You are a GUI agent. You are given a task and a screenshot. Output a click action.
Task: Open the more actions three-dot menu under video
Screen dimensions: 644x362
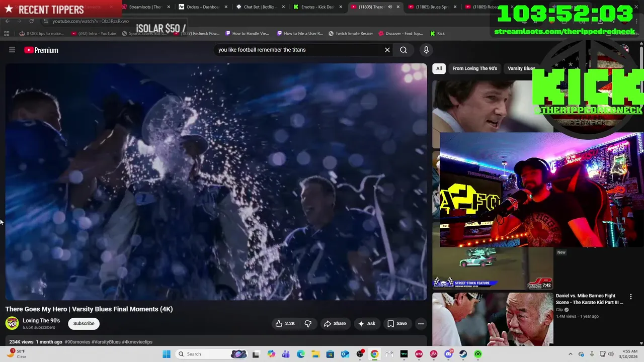pos(421,324)
